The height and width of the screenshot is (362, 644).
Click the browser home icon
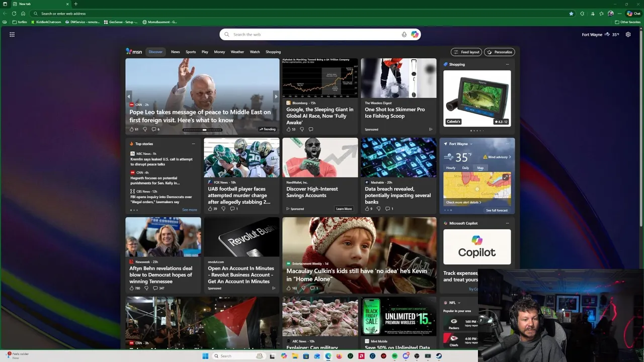coord(23,14)
